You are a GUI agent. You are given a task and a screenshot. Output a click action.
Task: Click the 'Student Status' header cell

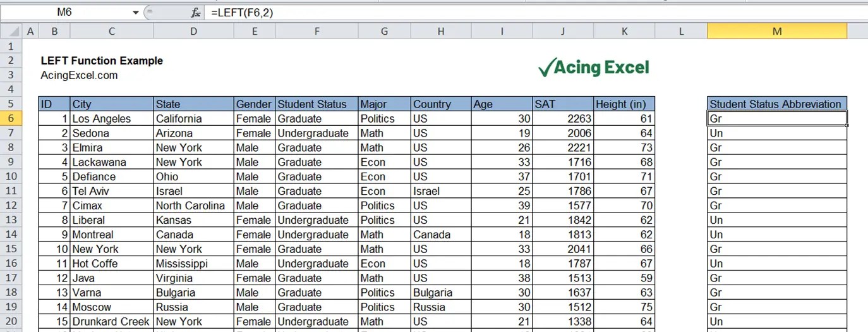pyautogui.click(x=316, y=104)
